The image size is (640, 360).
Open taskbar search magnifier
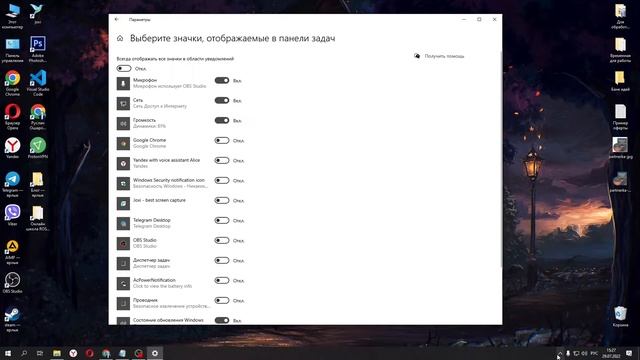(x=24, y=353)
